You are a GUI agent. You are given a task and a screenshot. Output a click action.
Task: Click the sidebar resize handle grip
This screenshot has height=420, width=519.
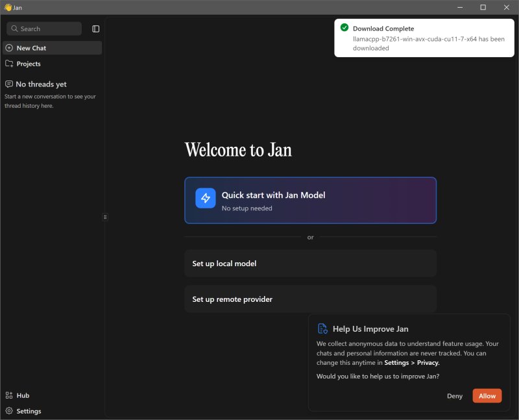[105, 217]
